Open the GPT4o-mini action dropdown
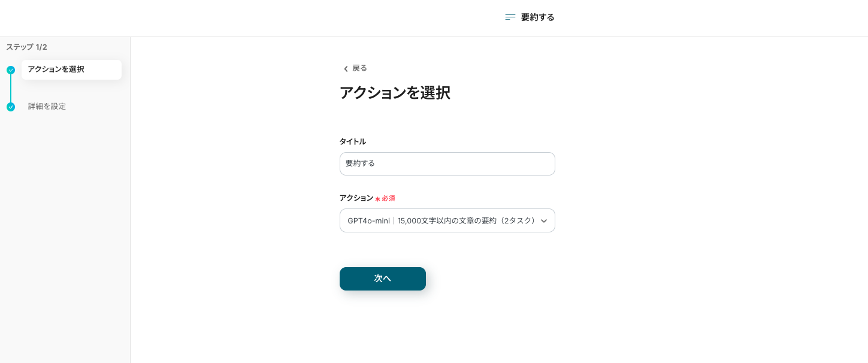Viewport: 868px width, 363px height. tap(441, 220)
